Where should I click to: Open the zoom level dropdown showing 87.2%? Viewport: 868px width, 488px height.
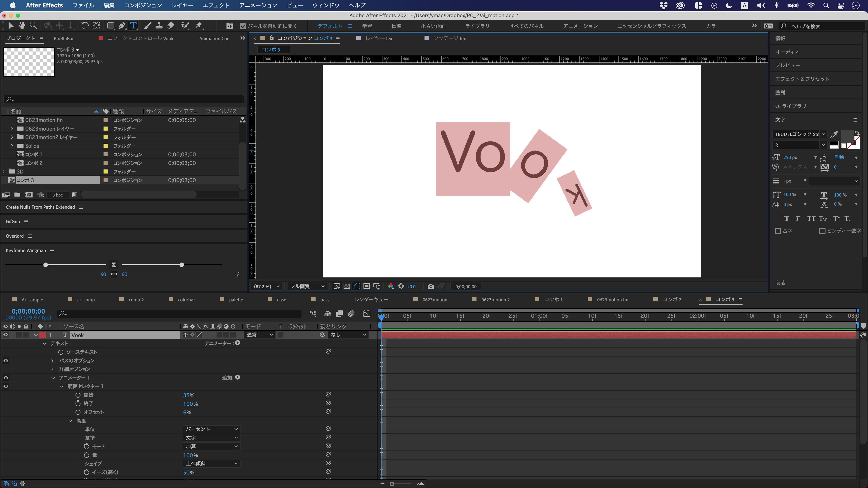coord(266,286)
